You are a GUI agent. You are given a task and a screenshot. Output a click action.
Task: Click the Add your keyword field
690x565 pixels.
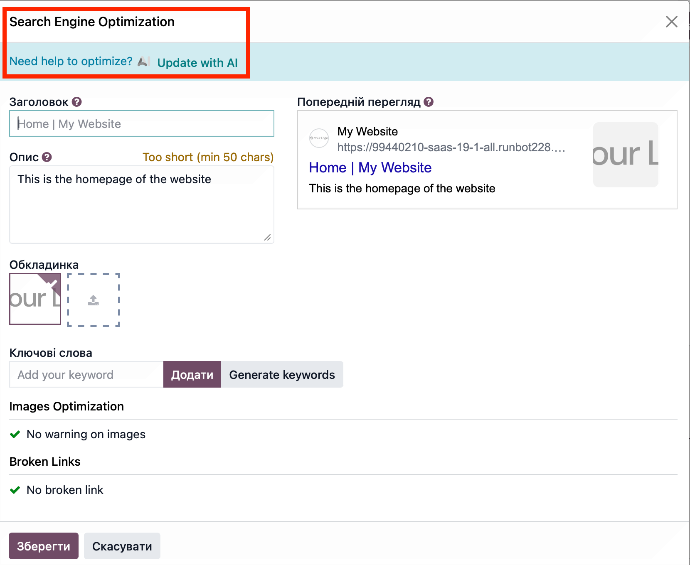click(86, 375)
